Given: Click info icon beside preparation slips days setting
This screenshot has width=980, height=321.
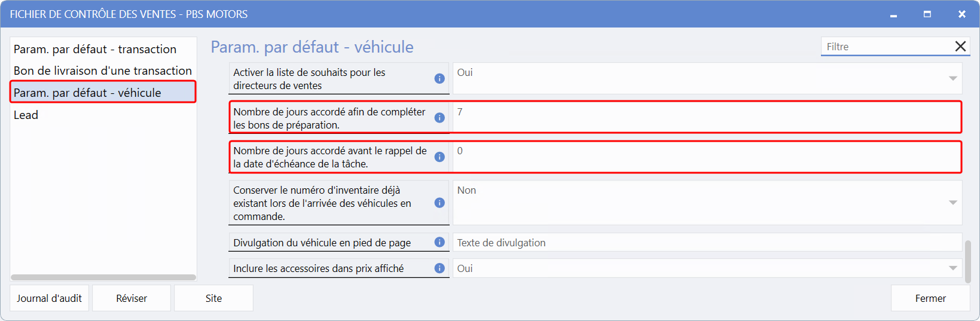Looking at the screenshot, I should click(439, 118).
